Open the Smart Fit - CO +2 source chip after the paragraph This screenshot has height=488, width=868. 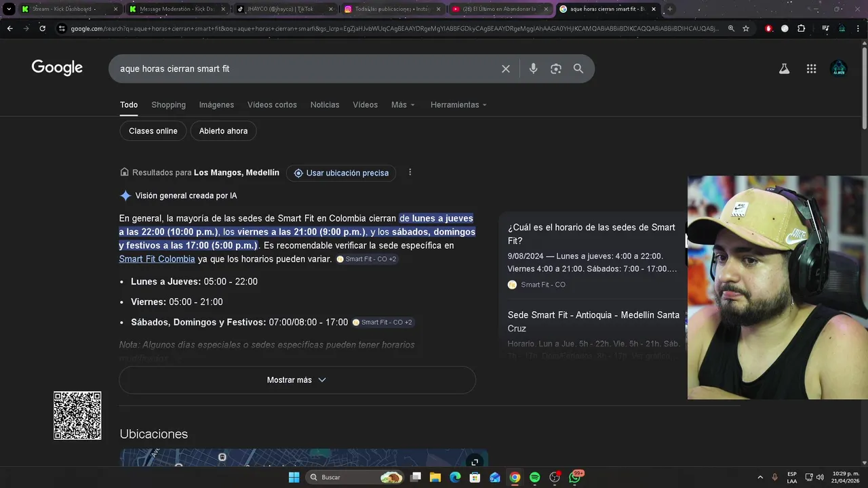(366, 259)
